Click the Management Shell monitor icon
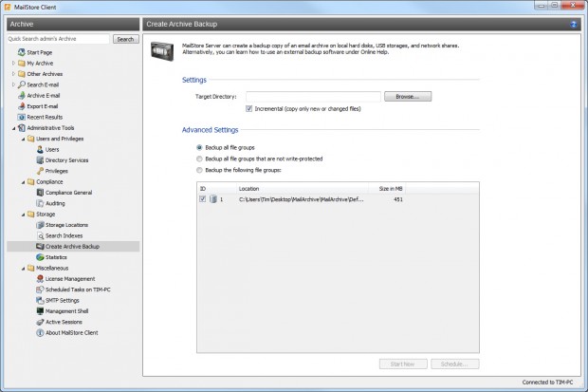The width and height of the screenshot is (588, 392). pos(40,311)
